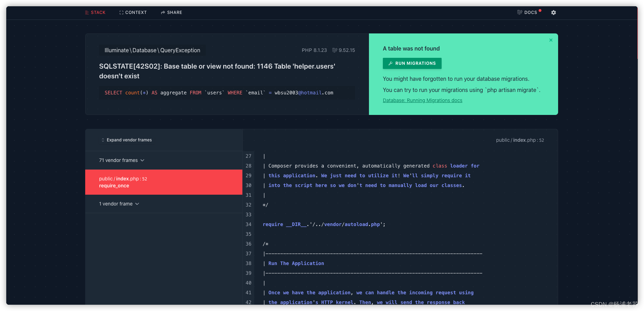This screenshot has width=644, height=311.
Task: Click the 'Run The Application' comment line
Action: click(296, 263)
